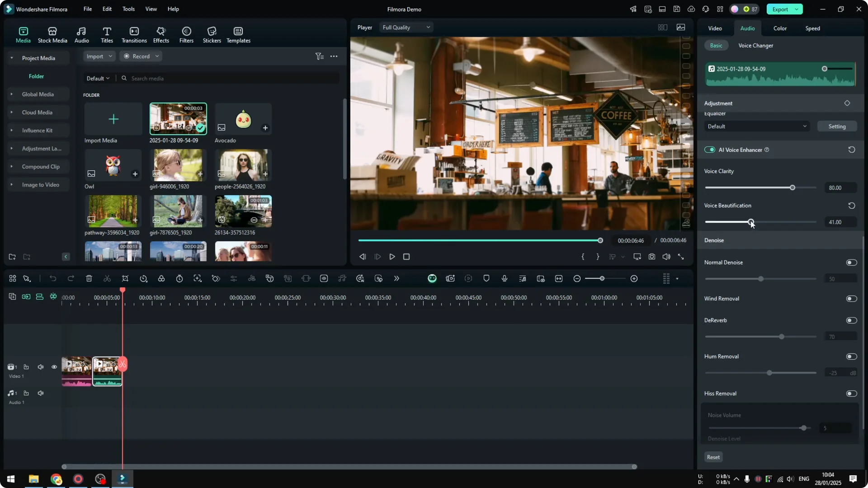Select the Titles panel icon
The image size is (868, 488).
(x=107, y=34)
